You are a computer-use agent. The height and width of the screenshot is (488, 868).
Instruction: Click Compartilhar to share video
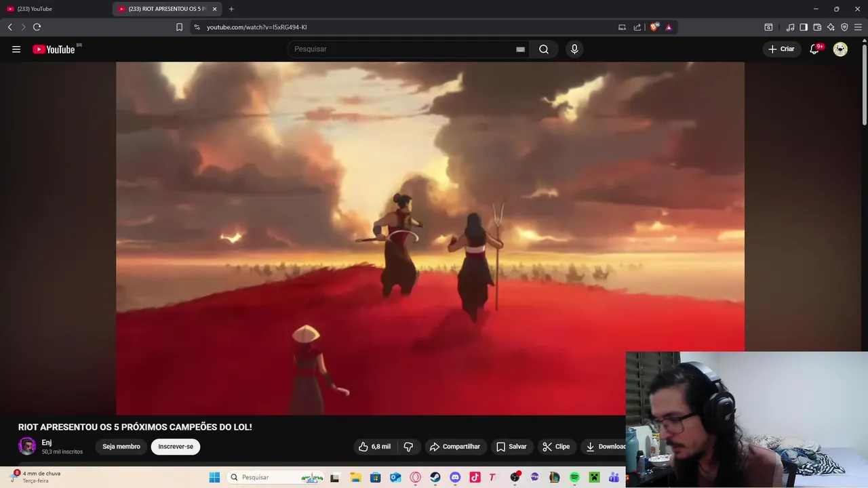[456, 447]
